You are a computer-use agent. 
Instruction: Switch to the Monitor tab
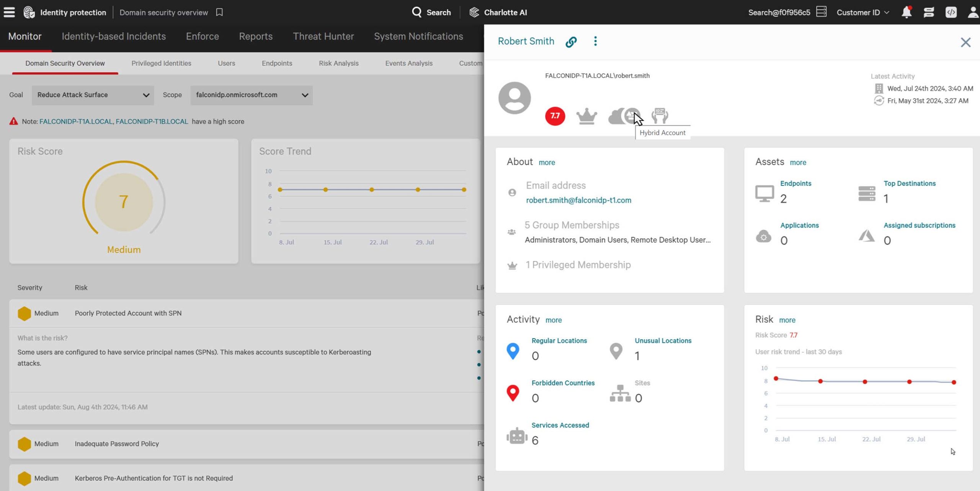25,36
